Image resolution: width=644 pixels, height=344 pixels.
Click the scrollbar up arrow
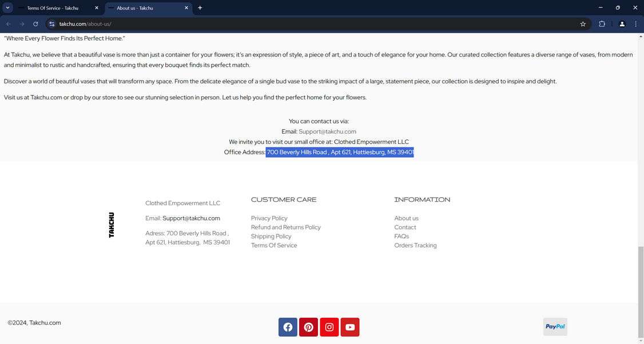pos(641,37)
